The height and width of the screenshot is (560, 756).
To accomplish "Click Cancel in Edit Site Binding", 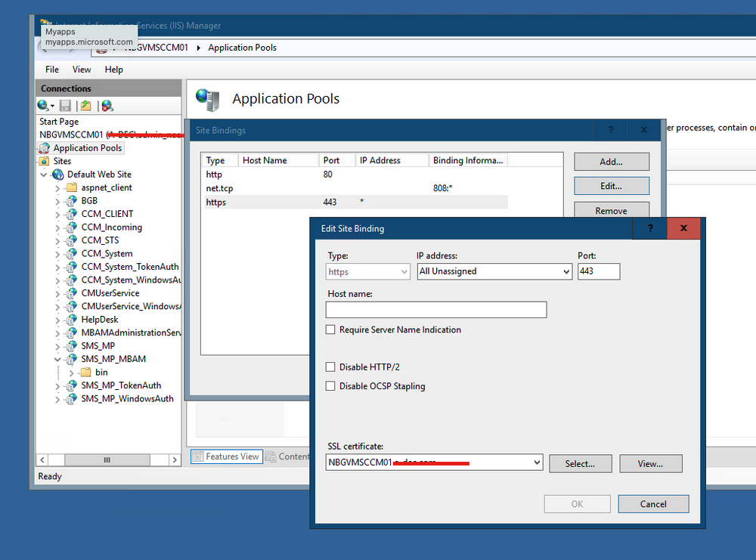I will [653, 504].
